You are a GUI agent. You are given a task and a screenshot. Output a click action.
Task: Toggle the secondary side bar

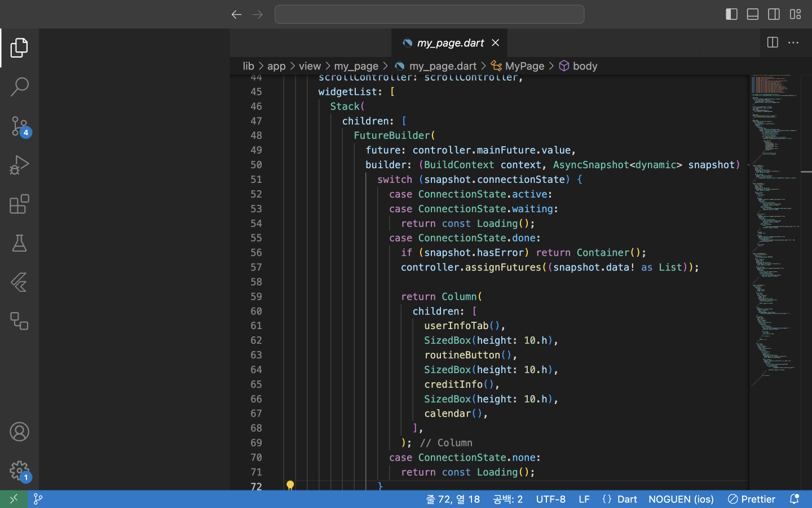point(774,14)
